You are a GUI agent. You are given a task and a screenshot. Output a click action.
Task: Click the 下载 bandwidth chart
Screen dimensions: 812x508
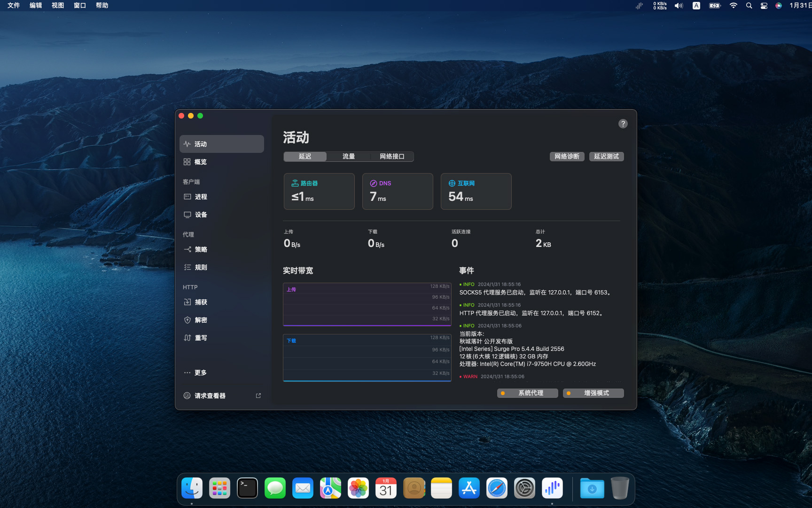tap(367, 357)
